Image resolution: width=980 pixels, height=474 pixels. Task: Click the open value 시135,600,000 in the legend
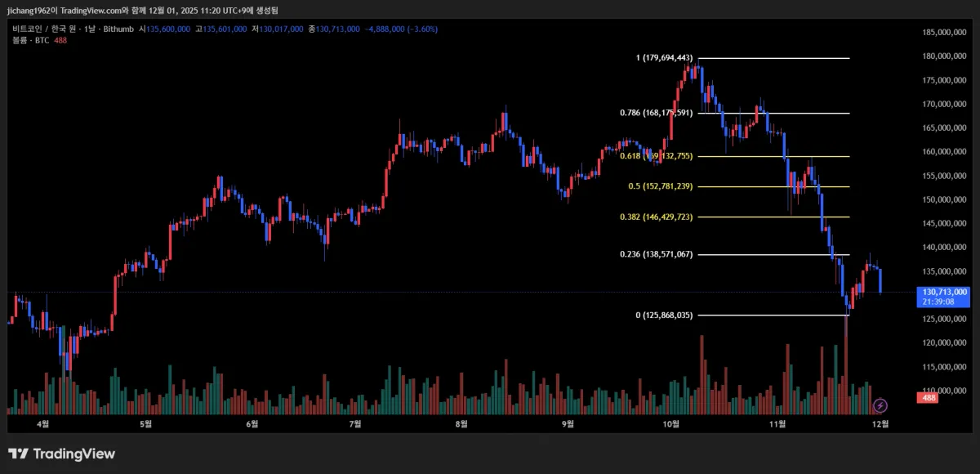(x=165, y=29)
